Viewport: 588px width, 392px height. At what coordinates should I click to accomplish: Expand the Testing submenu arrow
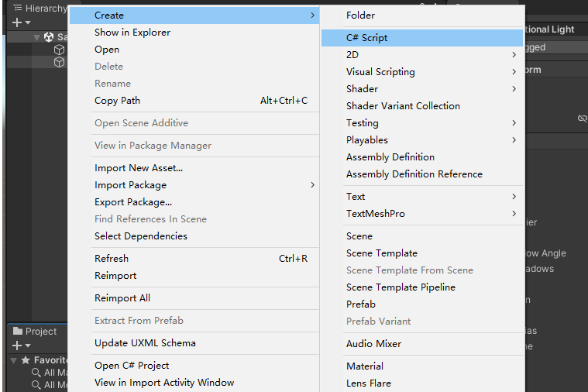tap(514, 123)
